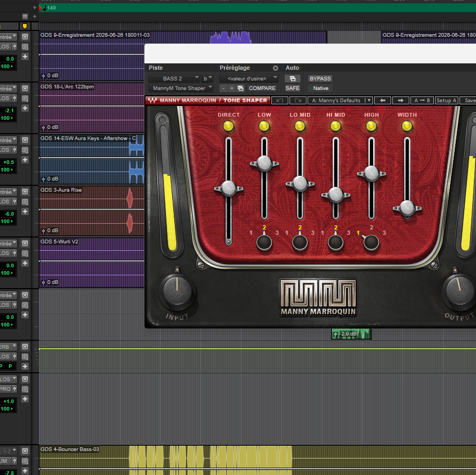Click the LO MID fader handle
The image size is (476, 475).
click(300, 184)
